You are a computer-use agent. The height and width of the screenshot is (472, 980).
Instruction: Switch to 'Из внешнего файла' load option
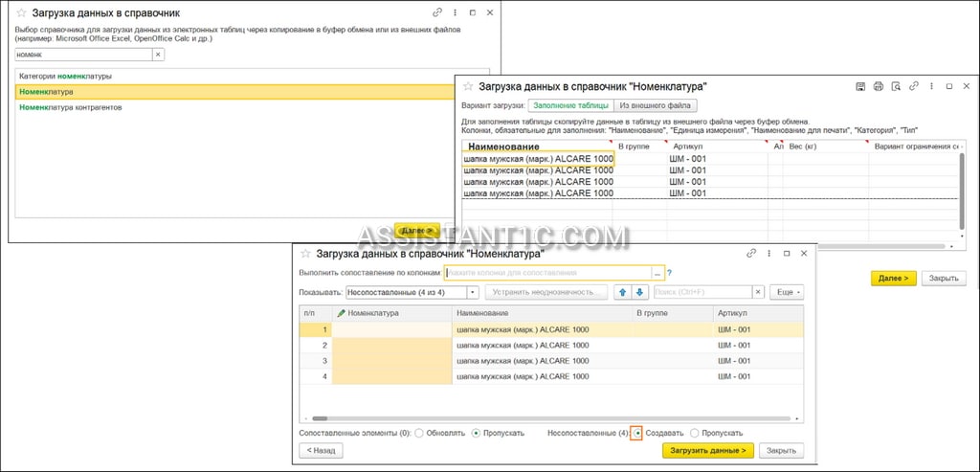pos(656,105)
